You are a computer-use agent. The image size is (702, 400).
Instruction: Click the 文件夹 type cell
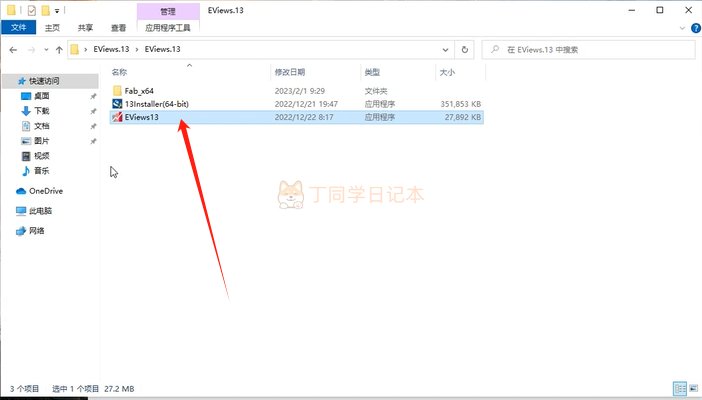(376, 91)
